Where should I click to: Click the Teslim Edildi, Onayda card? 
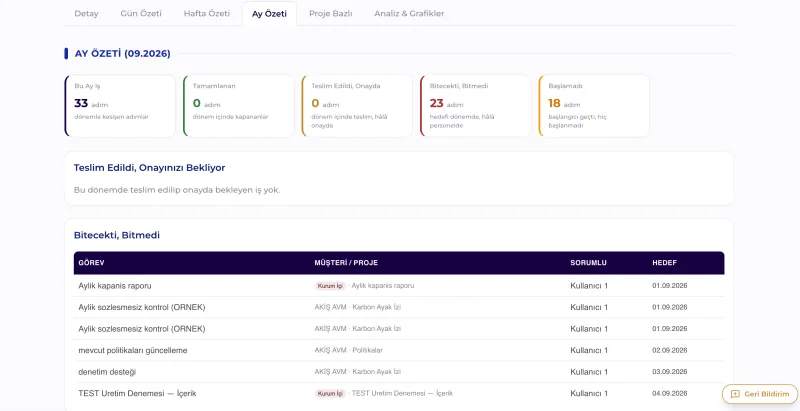(357, 106)
